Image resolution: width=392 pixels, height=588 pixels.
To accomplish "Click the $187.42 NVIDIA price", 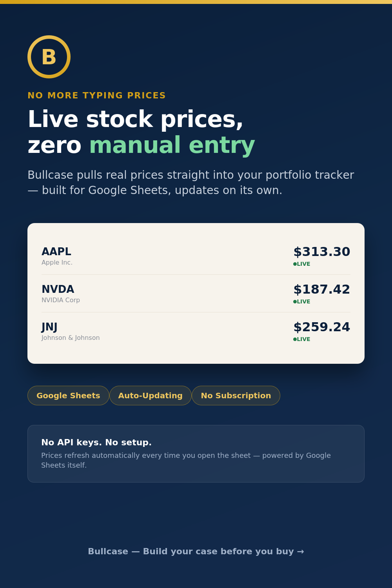I will click(322, 289).
